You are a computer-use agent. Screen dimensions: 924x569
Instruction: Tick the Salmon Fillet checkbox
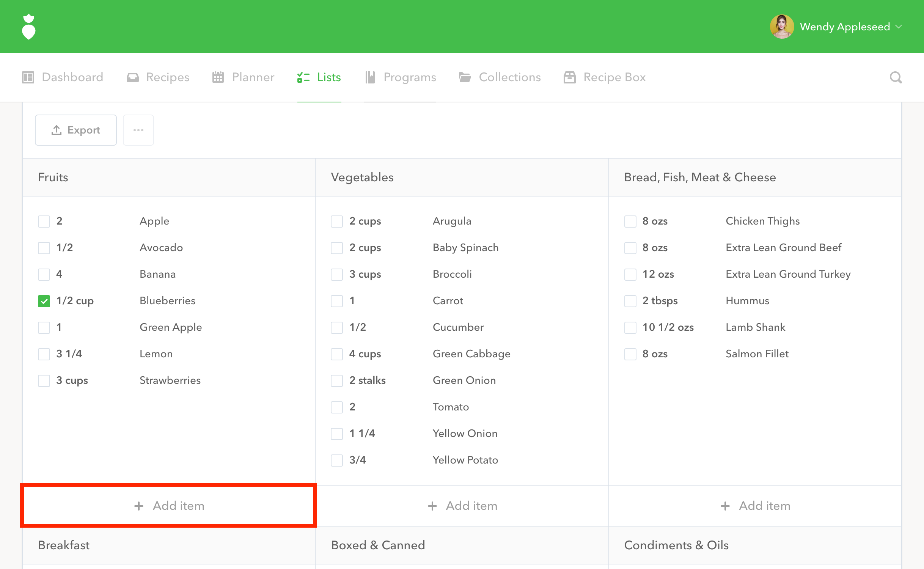pos(630,354)
